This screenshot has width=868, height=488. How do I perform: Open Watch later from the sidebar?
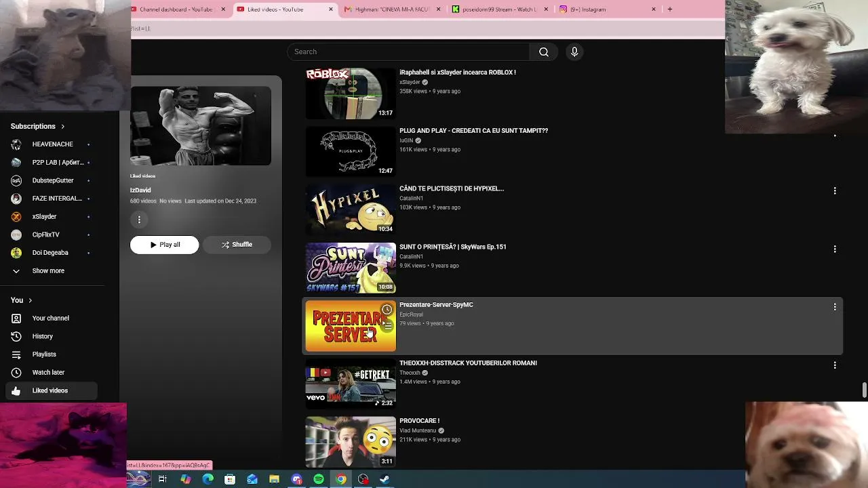coord(52,372)
